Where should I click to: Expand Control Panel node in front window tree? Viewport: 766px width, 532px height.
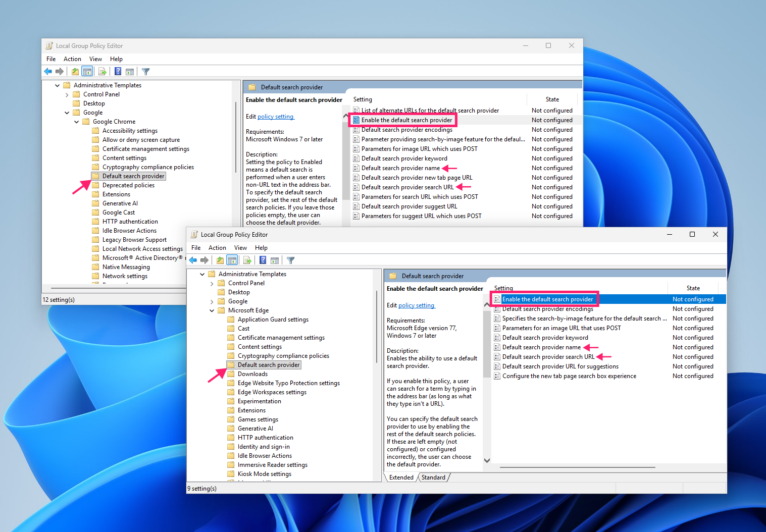coord(212,283)
